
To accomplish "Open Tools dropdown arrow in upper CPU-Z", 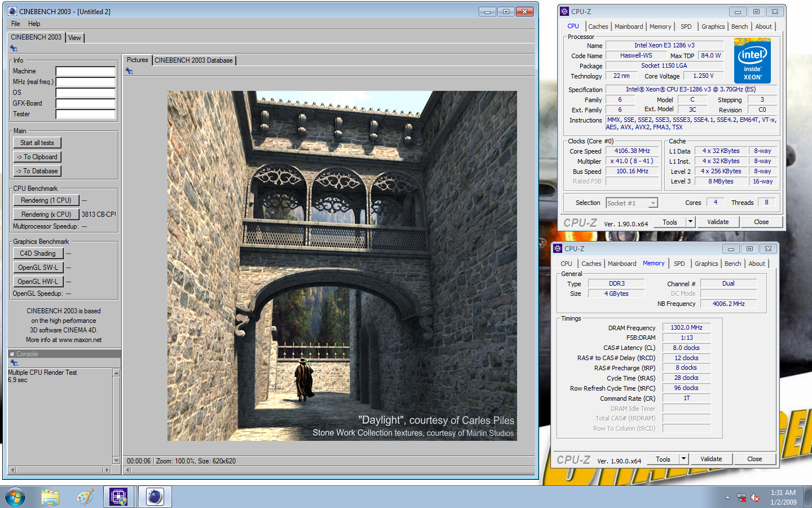I will pyautogui.click(x=690, y=222).
